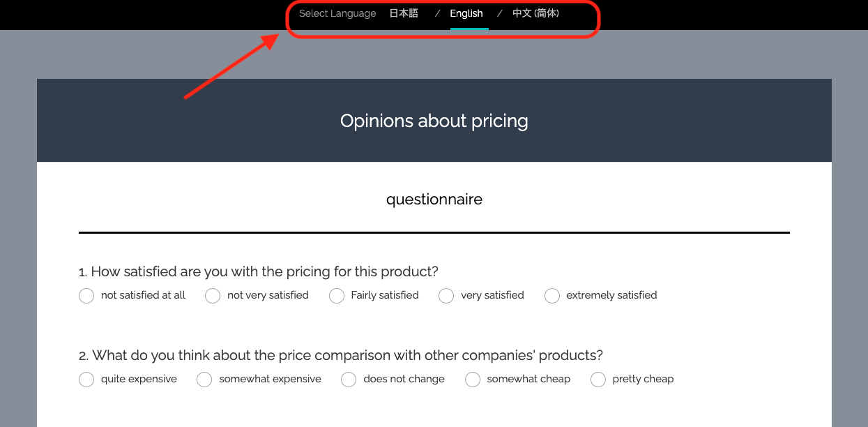This screenshot has height=427, width=868.
Task: Switch language to Japanese (日本語)
Action: click(x=404, y=13)
